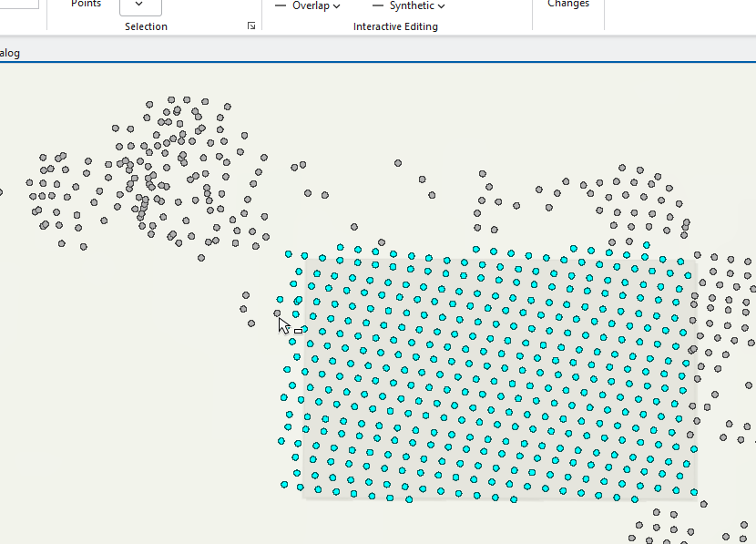Viewport: 756px width, 544px height.
Task: Select the lowest gray point of upper-left cluster
Action: pos(201,257)
